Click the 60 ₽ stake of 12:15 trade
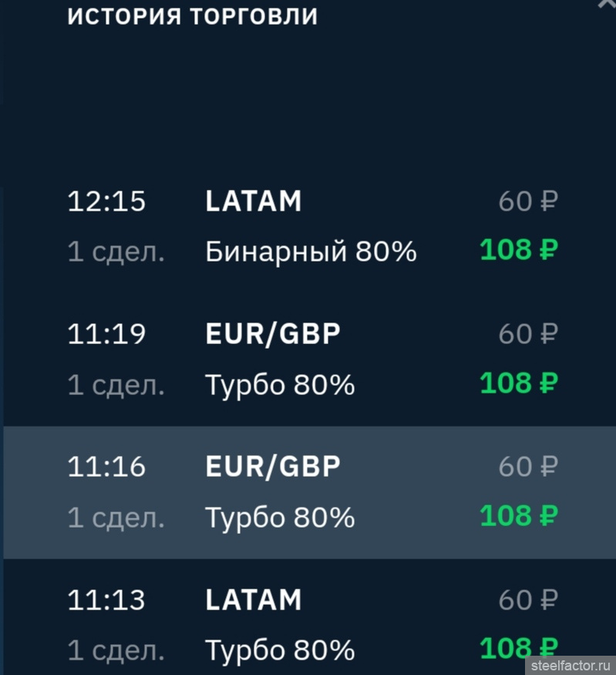Screen dimensions: 616x675 tap(527, 201)
